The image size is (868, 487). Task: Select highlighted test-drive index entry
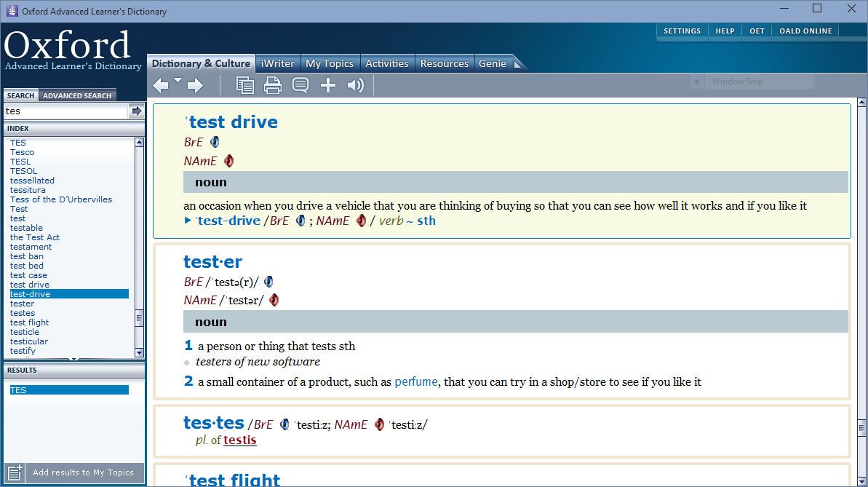69,294
